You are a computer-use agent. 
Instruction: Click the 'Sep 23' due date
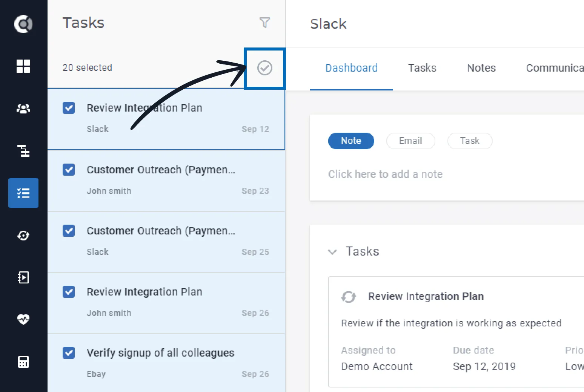[x=255, y=191]
